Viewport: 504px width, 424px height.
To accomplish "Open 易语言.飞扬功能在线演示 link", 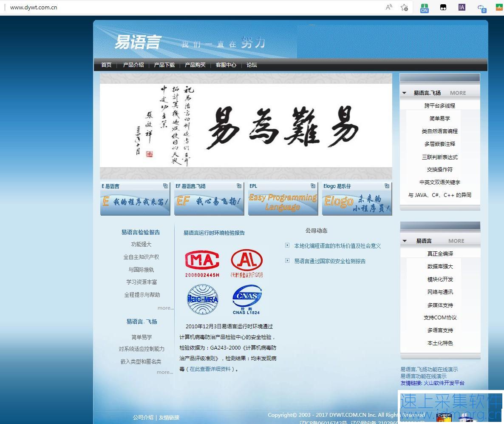I will click(x=429, y=369).
